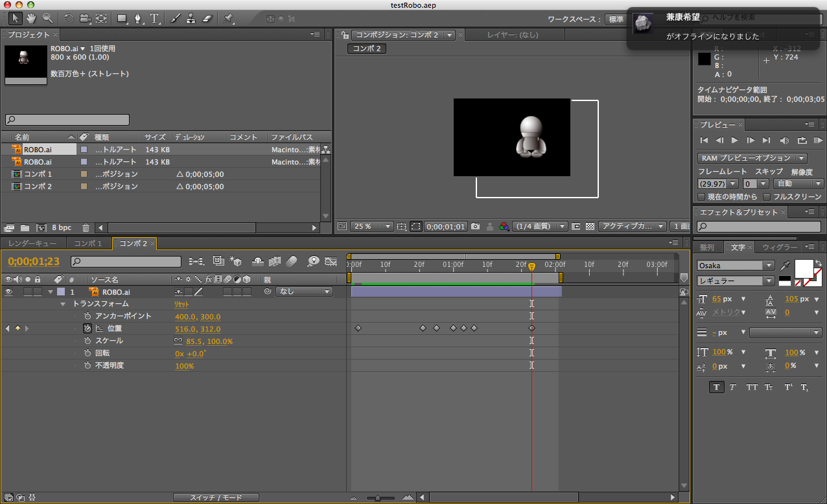Toggle transparency grid in viewer
The image size is (827, 504).
[x=590, y=227]
